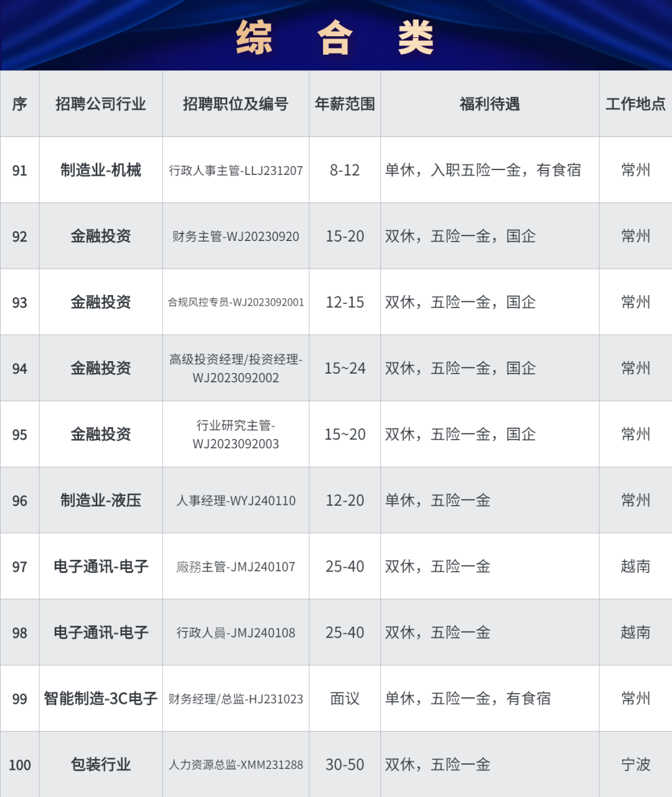Click benefits 单休，五险一金，有食宿
The image size is (672, 797).
point(468,698)
